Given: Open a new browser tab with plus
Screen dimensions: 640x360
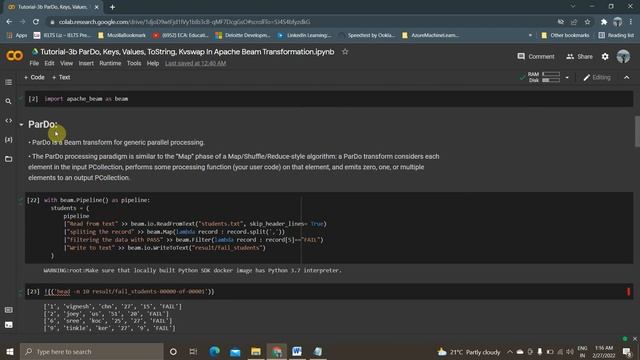Looking at the screenshot, I should pyautogui.click(x=112, y=7).
